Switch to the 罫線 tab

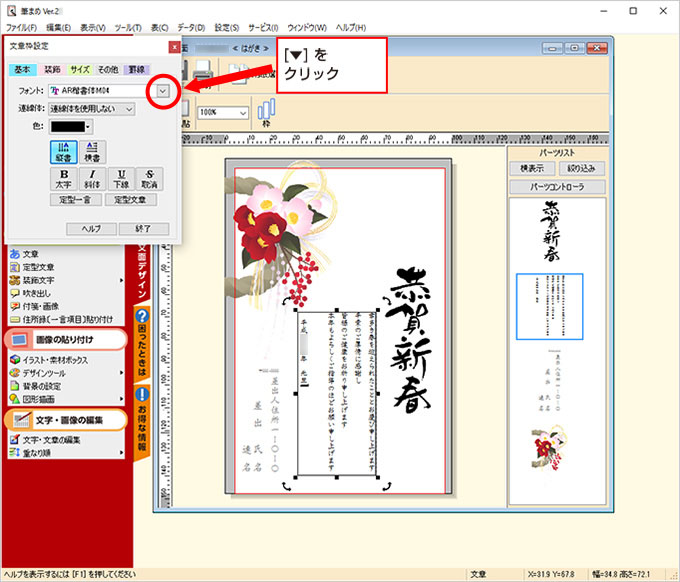pos(136,69)
